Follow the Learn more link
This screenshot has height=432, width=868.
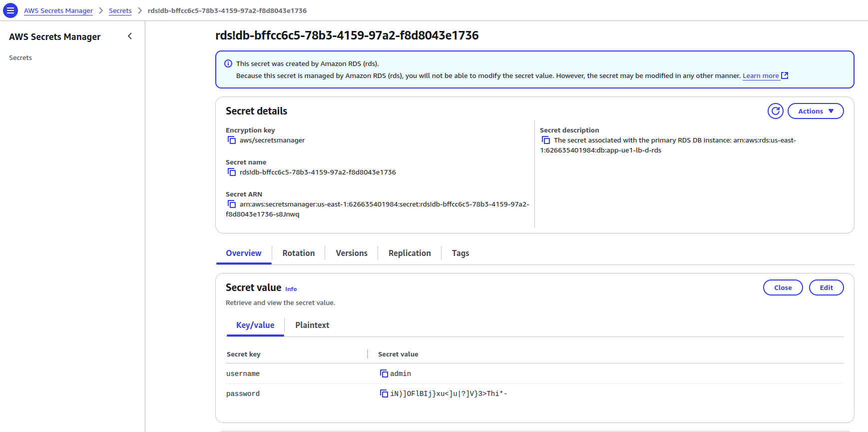pos(761,75)
